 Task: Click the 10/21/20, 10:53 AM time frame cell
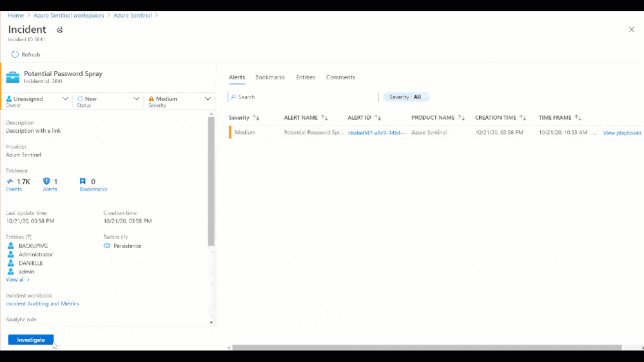(563, 133)
